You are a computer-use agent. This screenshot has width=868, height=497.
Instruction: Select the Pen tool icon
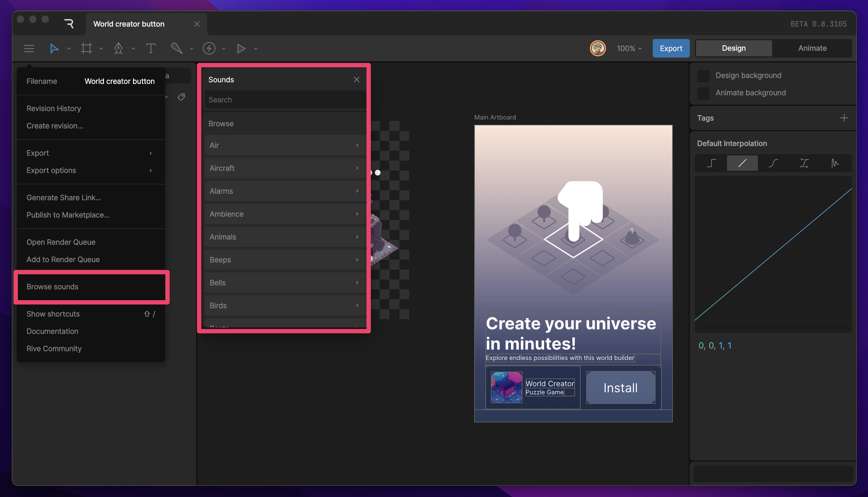[118, 48]
